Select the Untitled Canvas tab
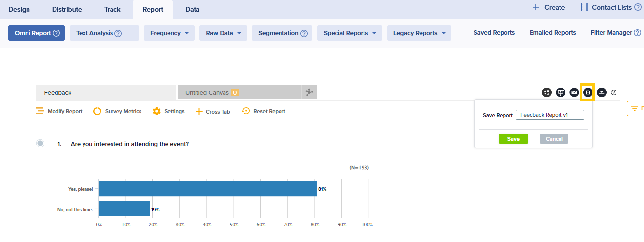Screen dimensions: 644x242 [239, 92]
